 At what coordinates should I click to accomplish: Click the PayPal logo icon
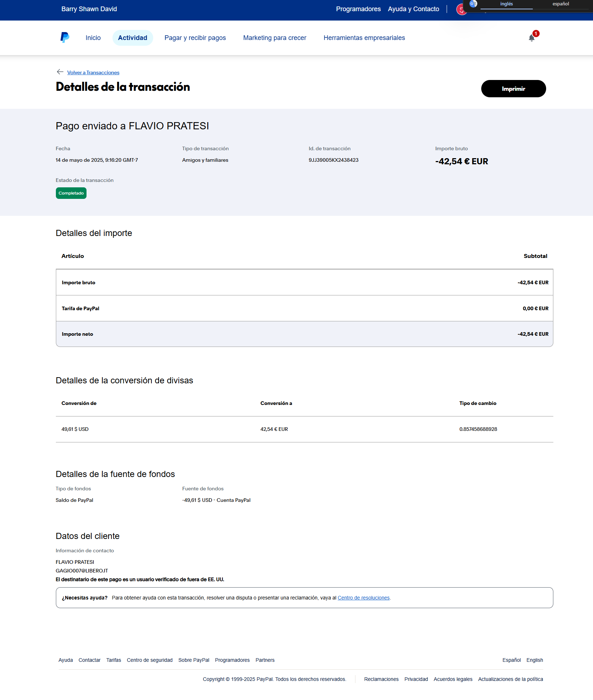pos(65,37)
